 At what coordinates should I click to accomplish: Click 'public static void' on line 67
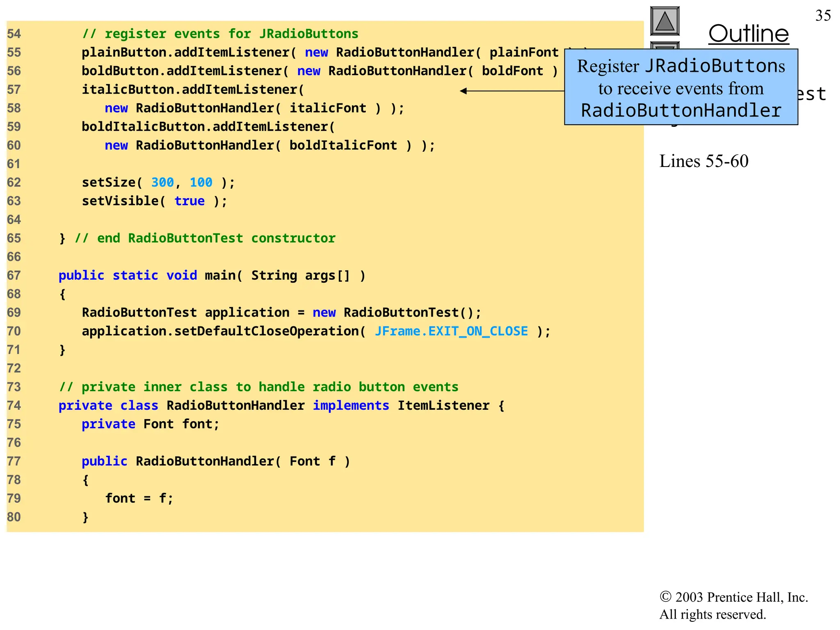click(x=128, y=275)
